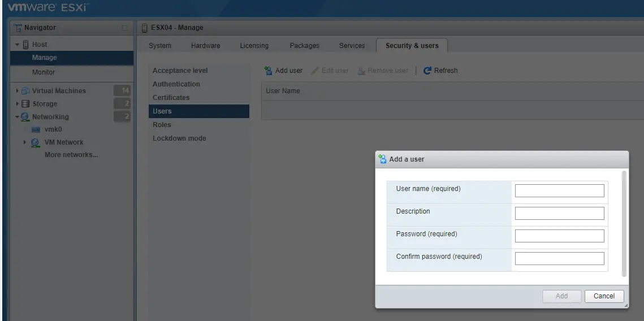Viewport: 644px width, 321px height.
Task: Focus the Confirm password field
Action: pyautogui.click(x=559, y=259)
